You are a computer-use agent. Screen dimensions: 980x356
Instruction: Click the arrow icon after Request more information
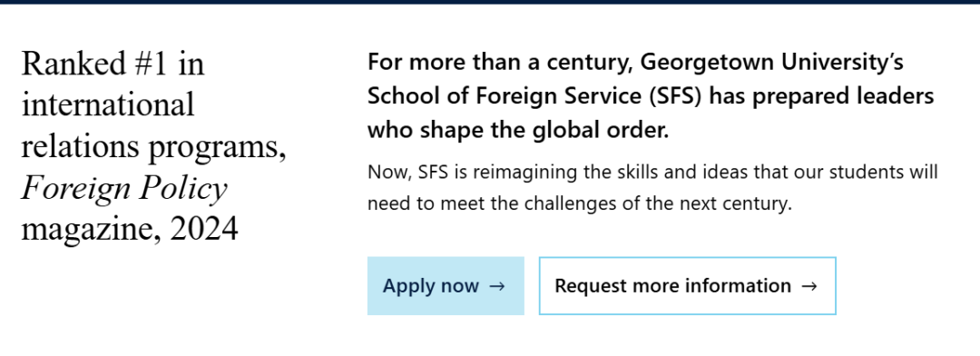808,287
